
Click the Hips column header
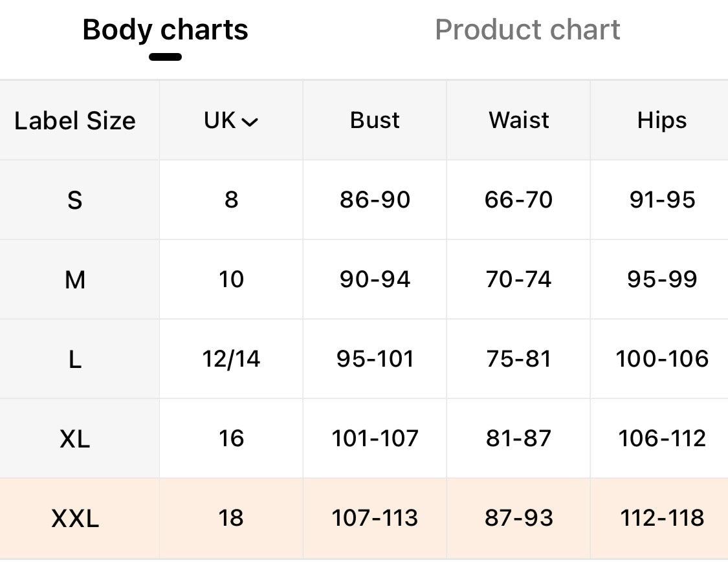coord(661,121)
